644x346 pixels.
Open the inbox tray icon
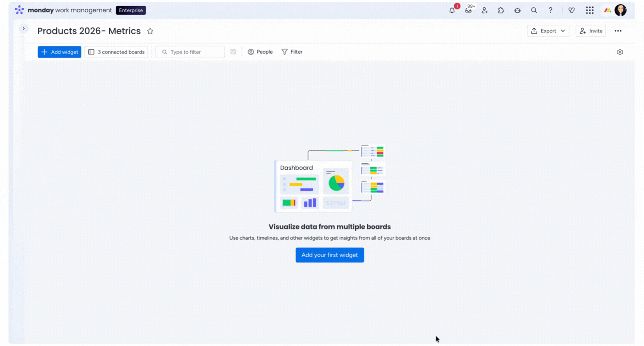468,10
